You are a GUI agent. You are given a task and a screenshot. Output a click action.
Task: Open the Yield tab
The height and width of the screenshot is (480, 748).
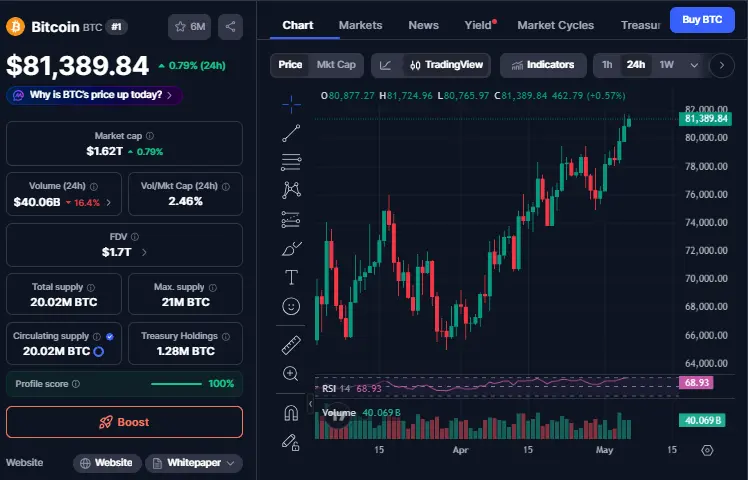click(478, 25)
